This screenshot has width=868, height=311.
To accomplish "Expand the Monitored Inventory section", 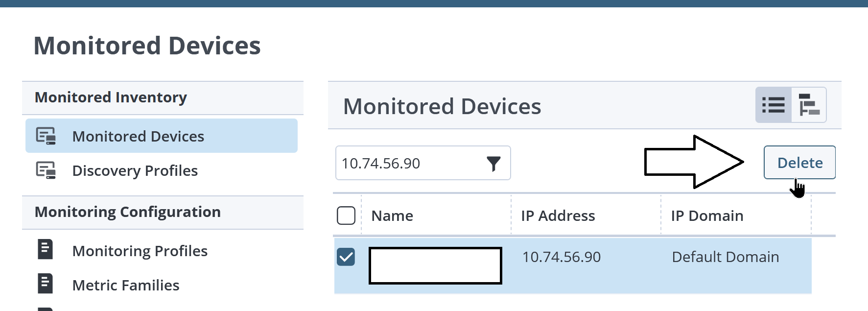I will pyautogui.click(x=110, y=97).
